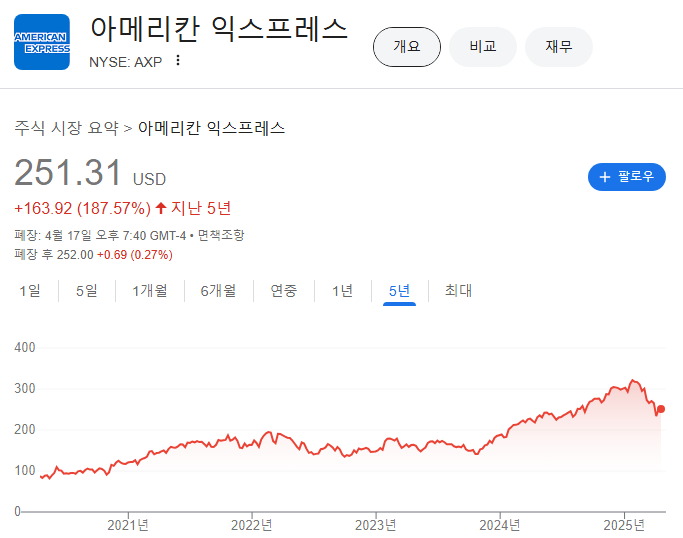Viewport: 683px width, 538px height.
Task: Click the 2021년 axis label
Action: 128,525
